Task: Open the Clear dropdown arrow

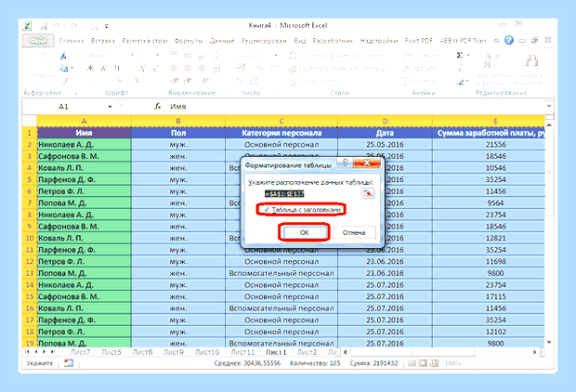Action: click(467, 81)
